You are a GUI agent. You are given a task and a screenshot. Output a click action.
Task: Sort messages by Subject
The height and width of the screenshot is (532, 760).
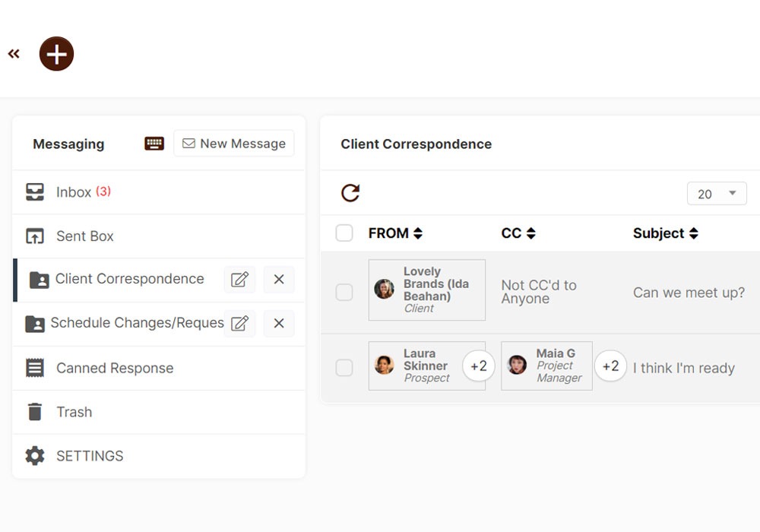(x=665, y=233)
